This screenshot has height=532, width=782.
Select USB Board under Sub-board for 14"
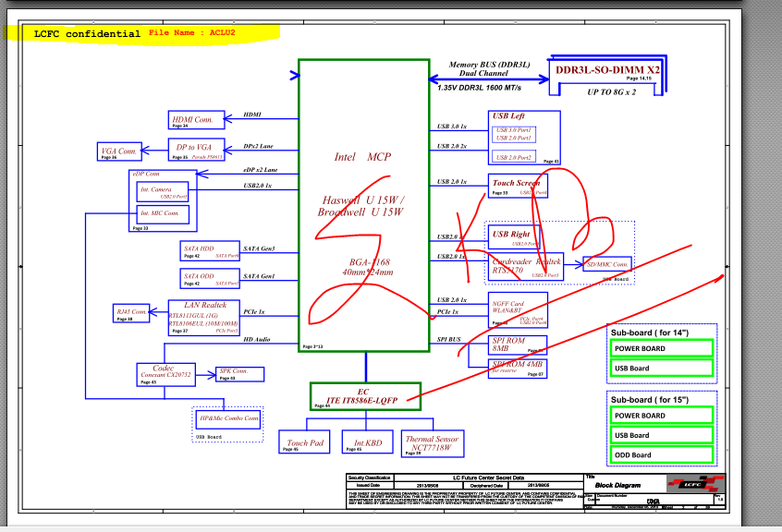pos(661,369)
